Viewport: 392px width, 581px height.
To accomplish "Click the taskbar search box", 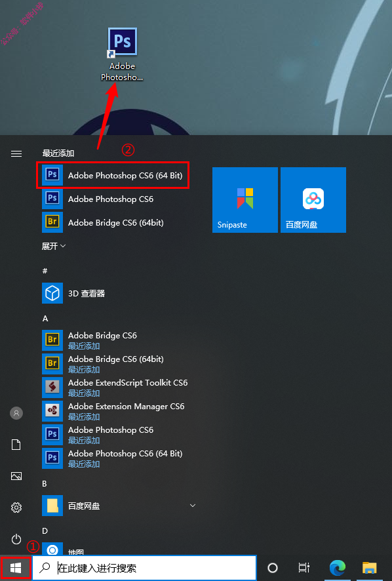I will point(144,567).
